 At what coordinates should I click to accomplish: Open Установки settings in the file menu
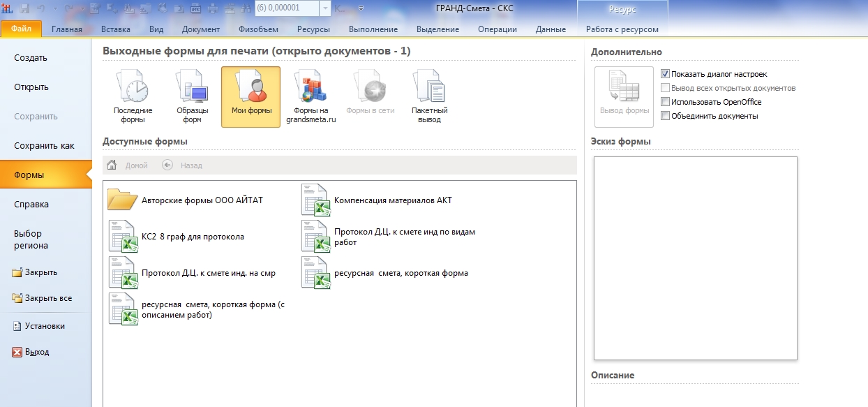click(x=45, y=326)
